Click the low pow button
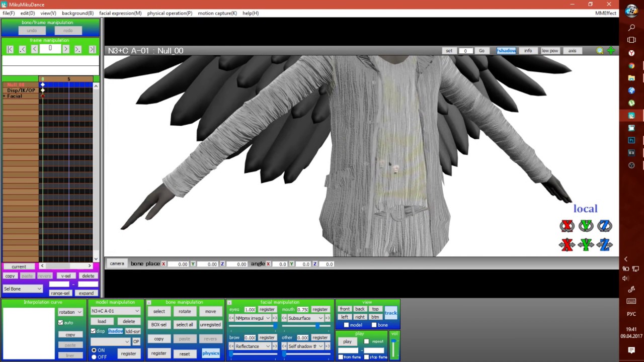The image size is (644, 362). pyautogui.click(x=550, y=51)
